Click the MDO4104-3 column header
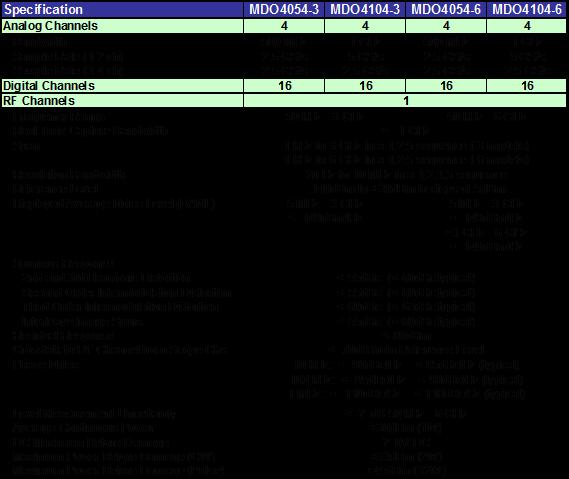Viewport: 569px width, 479px height. tap(365, 9)
